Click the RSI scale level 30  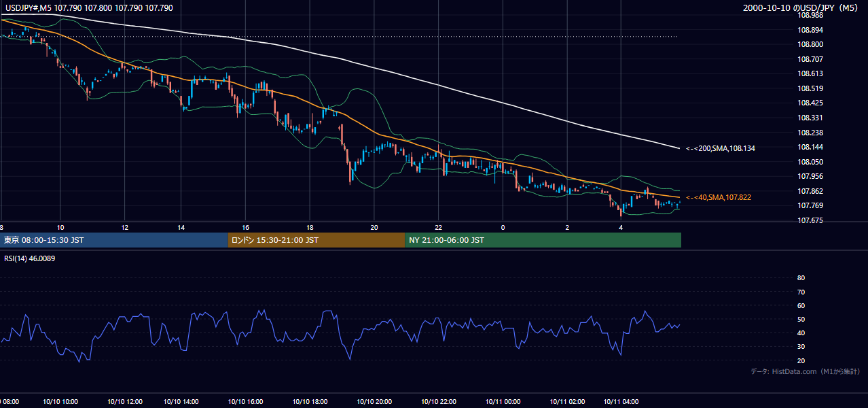click(x=801, y=347)
